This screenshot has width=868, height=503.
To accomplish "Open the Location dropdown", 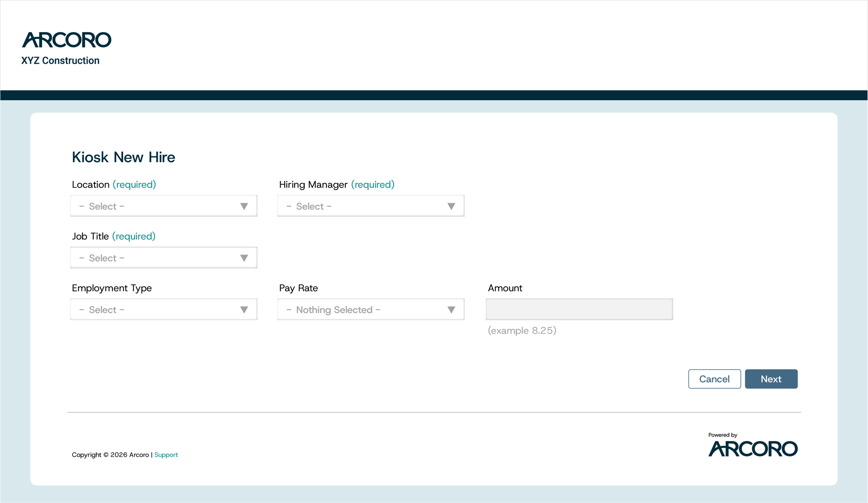I will [x=164, y=206].
